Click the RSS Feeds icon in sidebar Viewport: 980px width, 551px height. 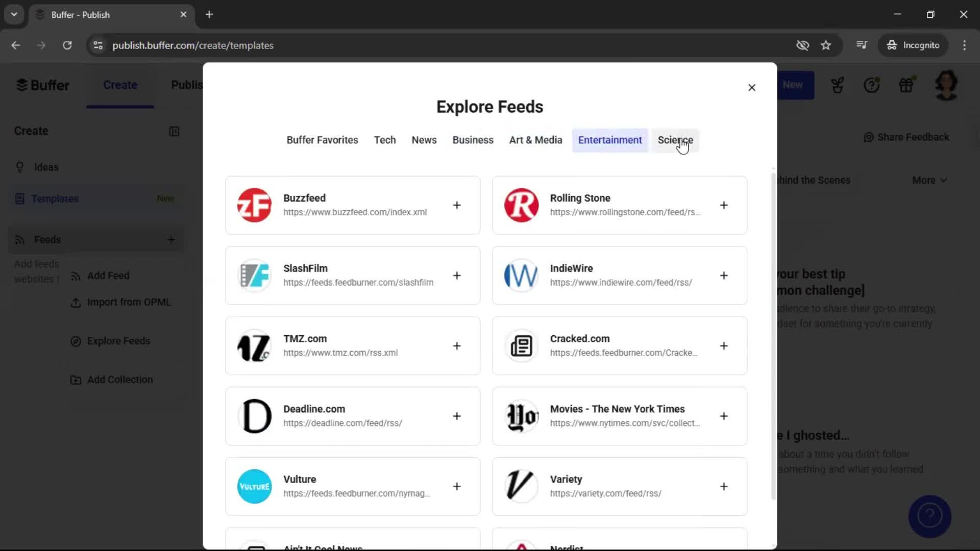click(19, 240)
